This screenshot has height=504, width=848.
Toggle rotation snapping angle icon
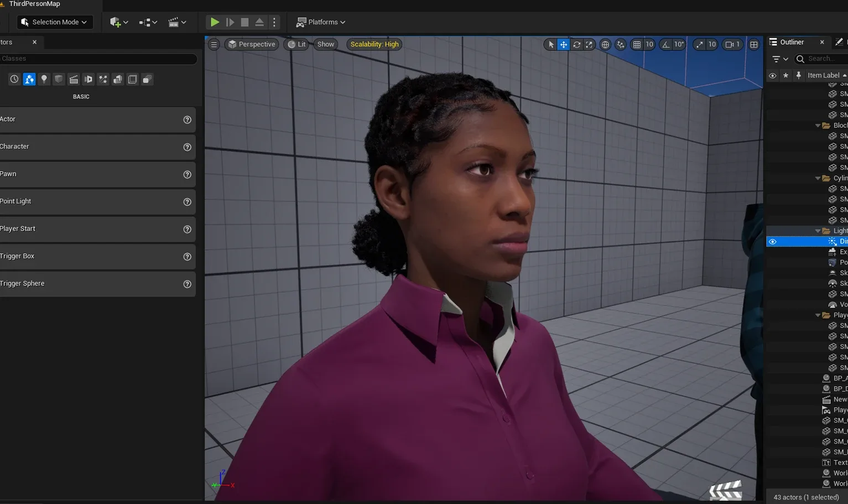tap(665, 44)
